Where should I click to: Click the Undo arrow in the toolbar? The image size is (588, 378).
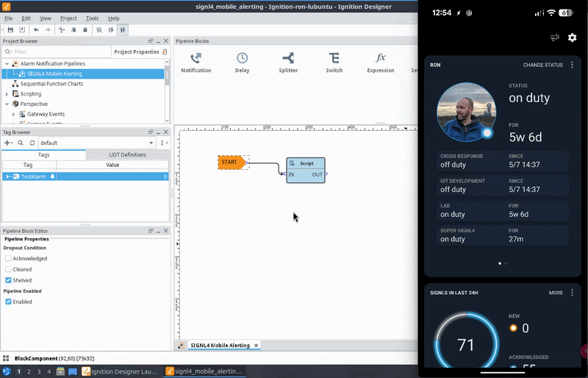[x=36, y=29]
